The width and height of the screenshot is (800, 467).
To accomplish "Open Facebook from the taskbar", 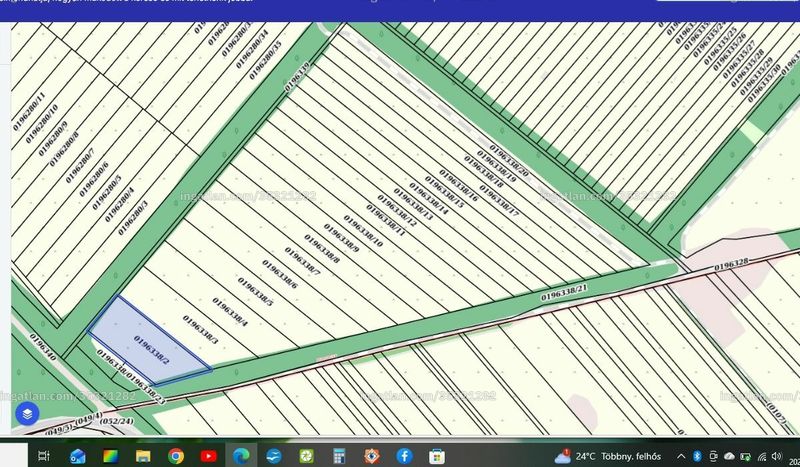I will pos(404,456).
